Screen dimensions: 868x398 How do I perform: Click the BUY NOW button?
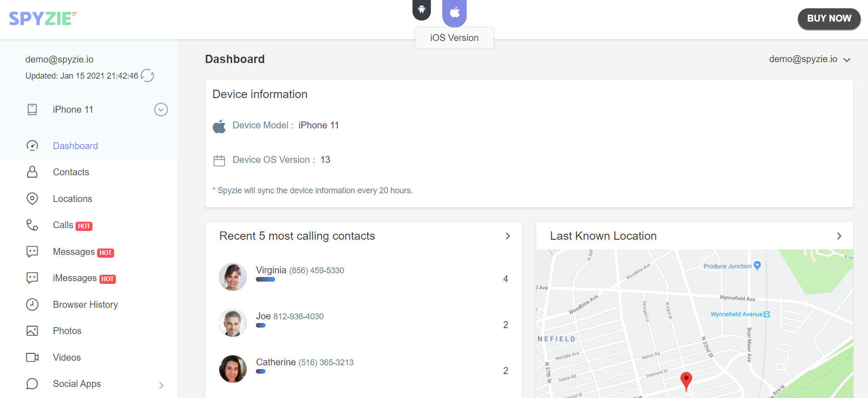click(x=829, y=18)
